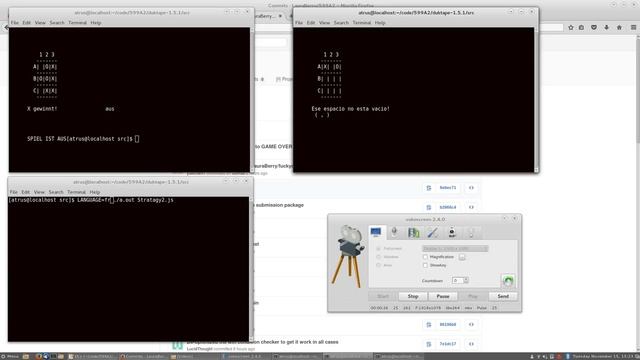Open vokoscreen's info tab
The width and height of the screenshot is (640, 360).
click(x=471, y=232)
